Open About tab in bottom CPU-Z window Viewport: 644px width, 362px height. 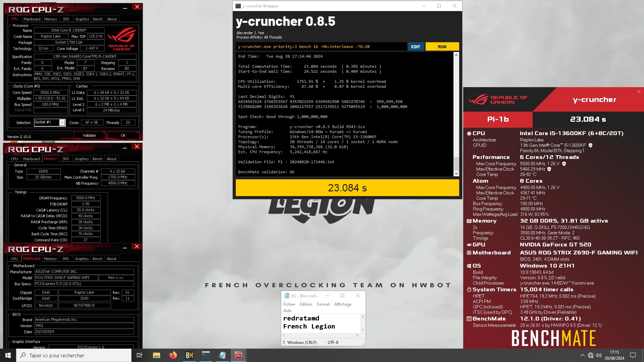click(112, 259)
